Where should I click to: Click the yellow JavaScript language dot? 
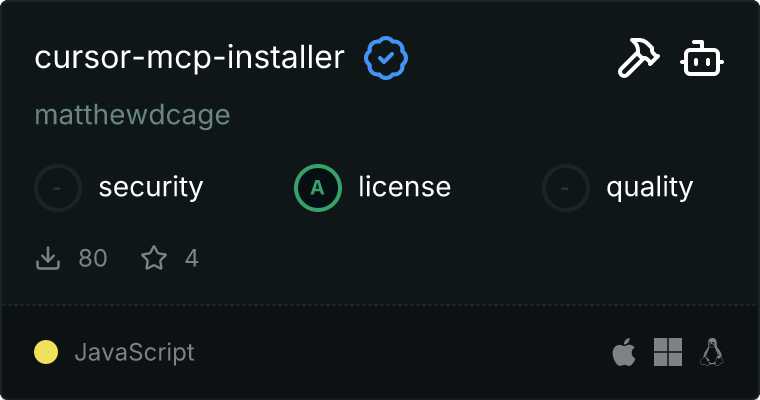click(46, 352)
